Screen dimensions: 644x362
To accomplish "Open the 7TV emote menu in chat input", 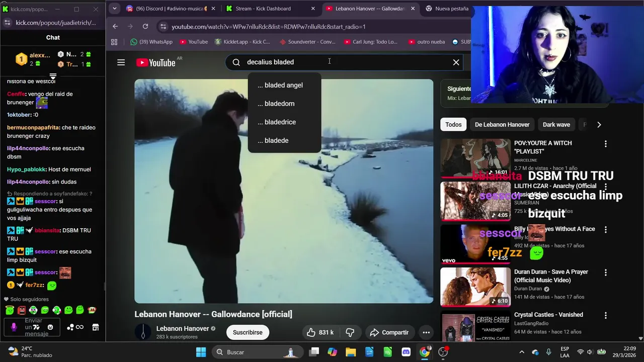I will pos(36,327).
